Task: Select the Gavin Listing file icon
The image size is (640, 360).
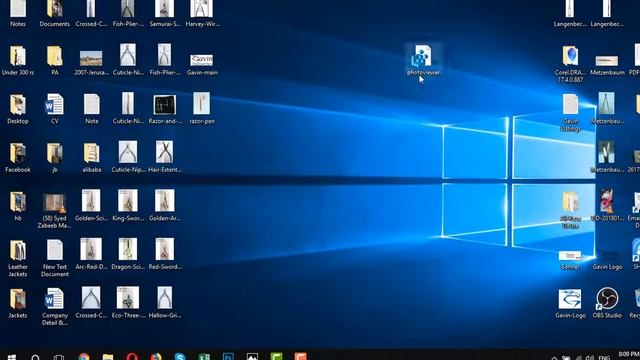Action: coord(570,112)
